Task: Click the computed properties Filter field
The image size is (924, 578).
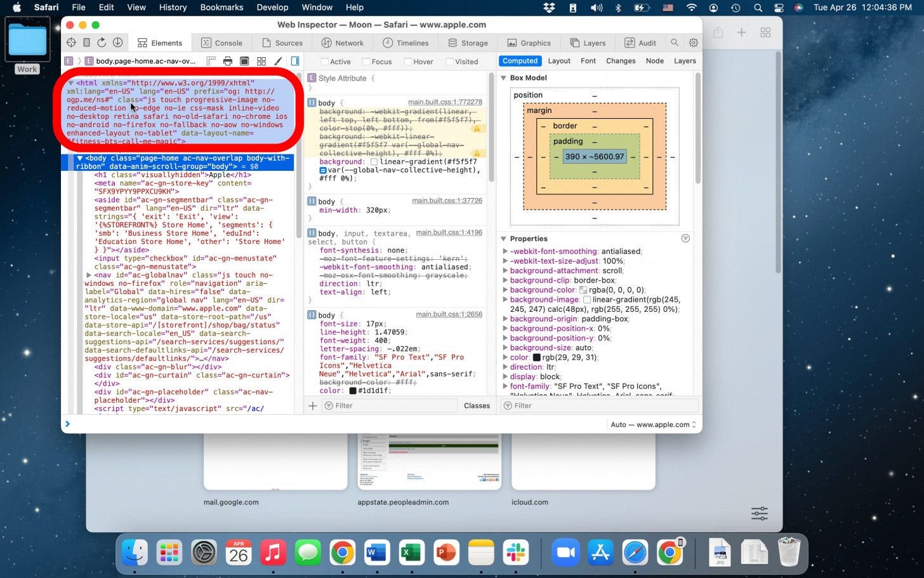Action: click(600, 405)
